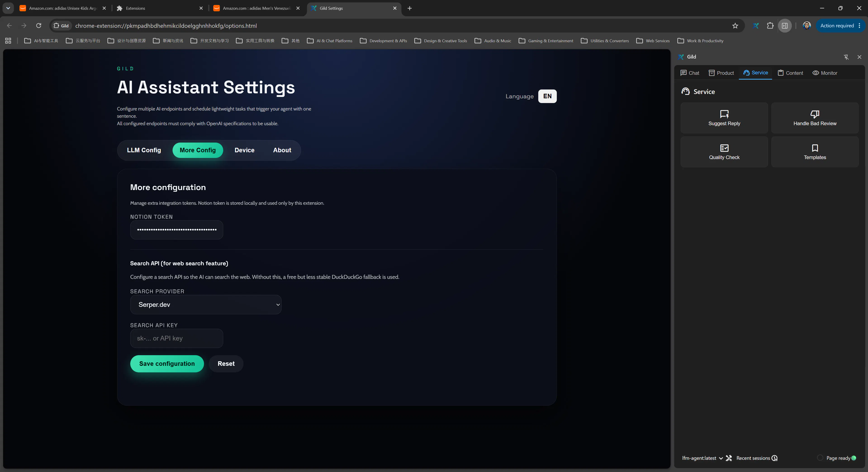Viewport: 868px width, 472px height.
Task: Open the Gaming & Entertainment bookmark folder
Action: [x=545, y=41]
